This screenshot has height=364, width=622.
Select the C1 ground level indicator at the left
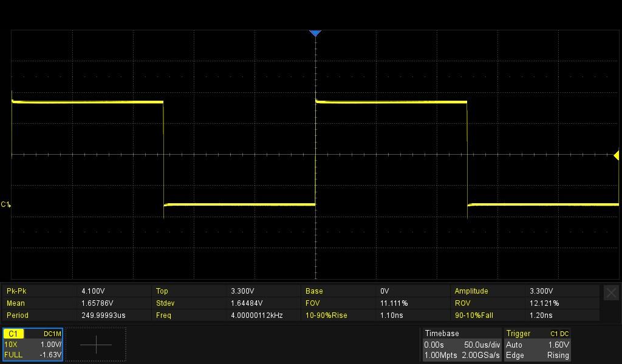tap(5, 204)
